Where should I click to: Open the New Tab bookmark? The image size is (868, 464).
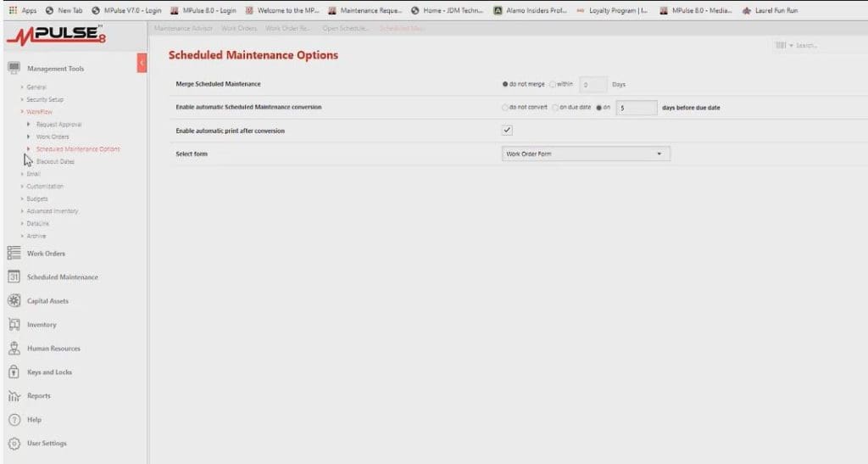64,10
